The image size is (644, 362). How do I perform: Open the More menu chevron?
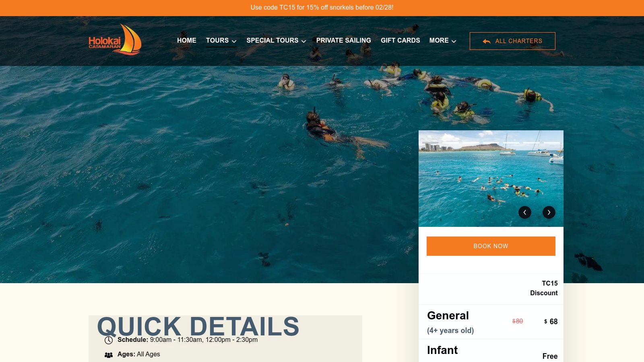(x=454, y=41)
